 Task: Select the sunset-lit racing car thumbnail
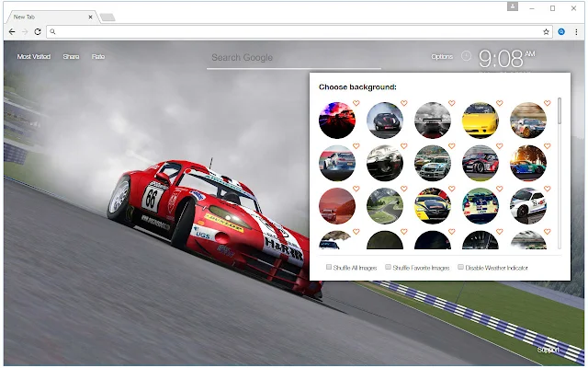[528, 163]
